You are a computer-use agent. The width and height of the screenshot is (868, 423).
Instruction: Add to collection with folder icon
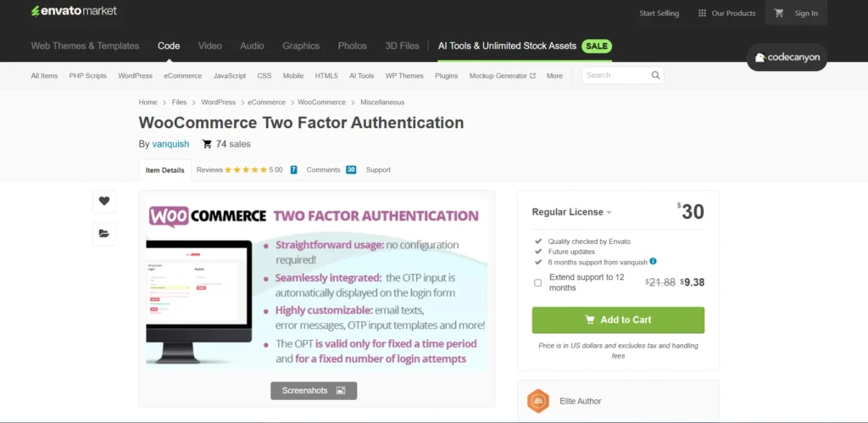pos(104,234)
